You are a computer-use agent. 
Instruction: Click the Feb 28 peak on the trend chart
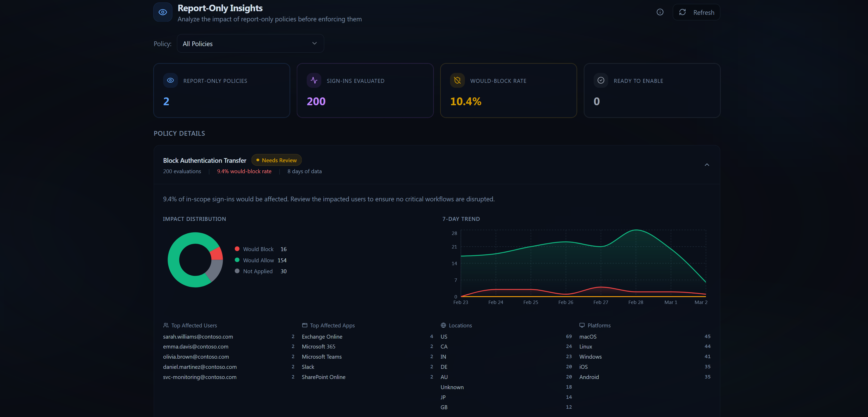pyautogui.click(x=636, y=230)
